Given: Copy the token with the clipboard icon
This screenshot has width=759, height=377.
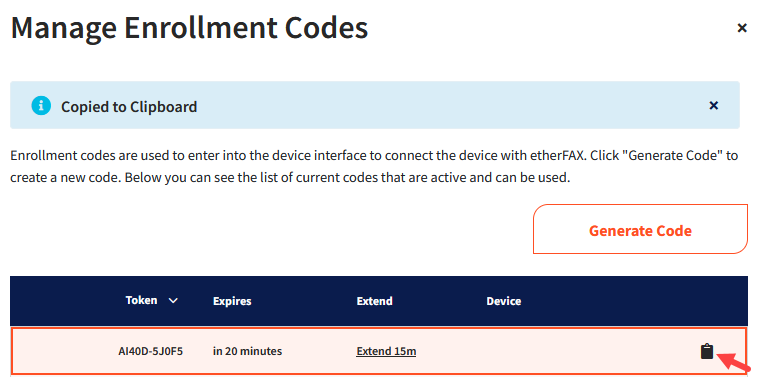Looking at the screenshot, I should (707, 351).
